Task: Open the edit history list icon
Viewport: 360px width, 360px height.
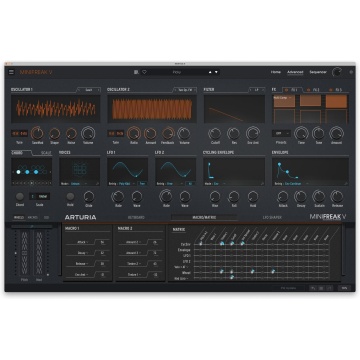Action: [x=321, y=288]
